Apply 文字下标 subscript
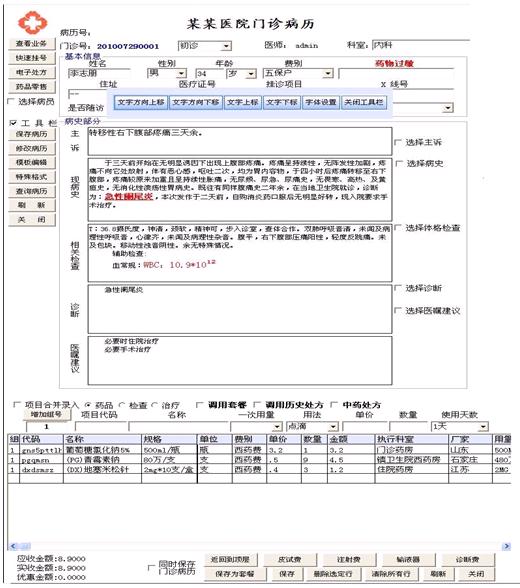 click(282, 102)
